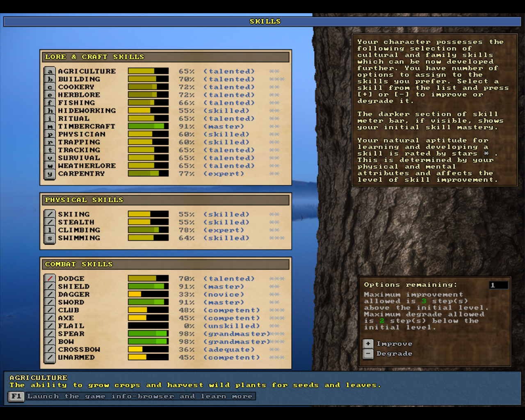Image resolution: width=525 pixels, height=420 pixels.
Task: Select the Crossbow skill name
Action: [79, 349]
